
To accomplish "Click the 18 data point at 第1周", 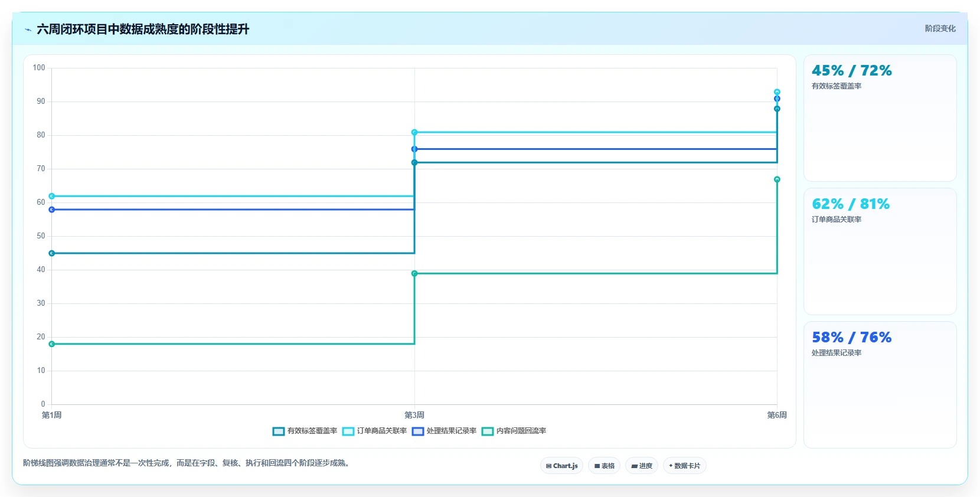I will pyautogui.click(x=52, y=344).
